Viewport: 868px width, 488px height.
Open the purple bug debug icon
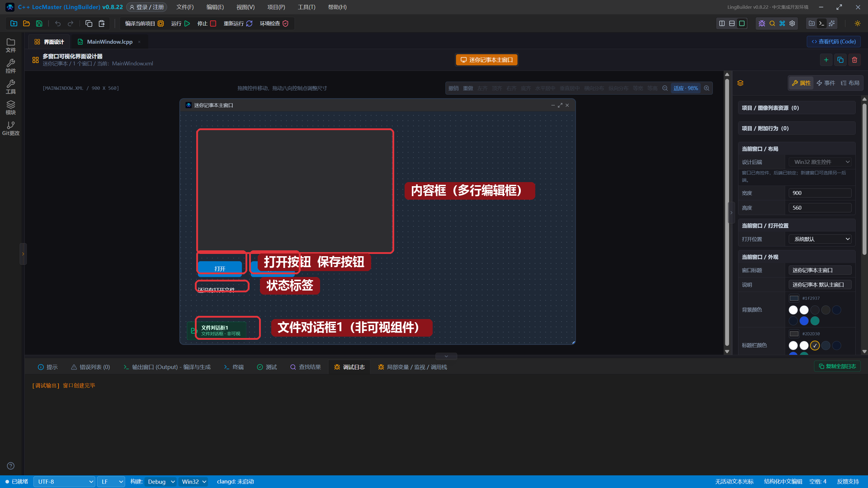point(762,23)
